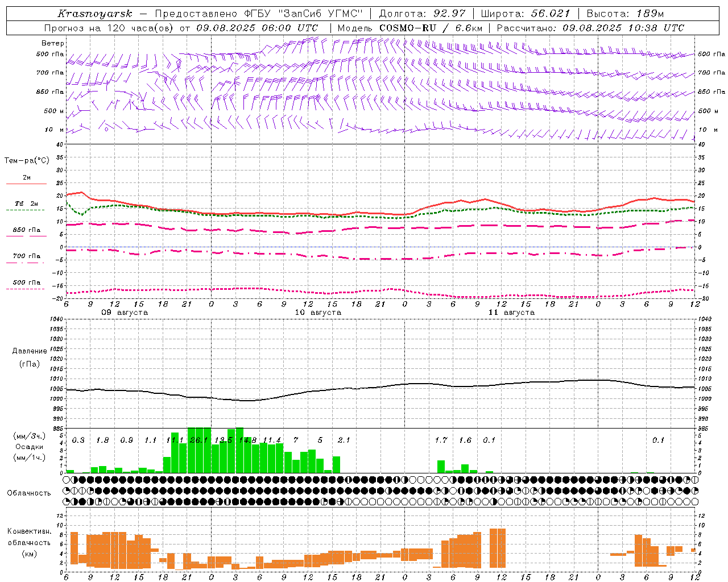Click the 14.8 precipitation total

(x=247, y=440)
